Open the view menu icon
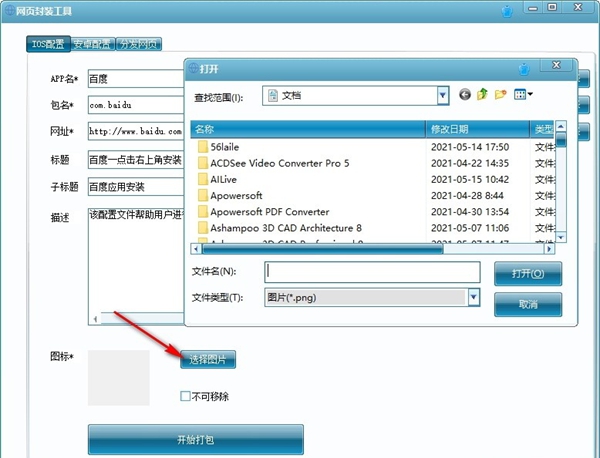This screenshot has height=458, width=600. (x=520, y=94)
